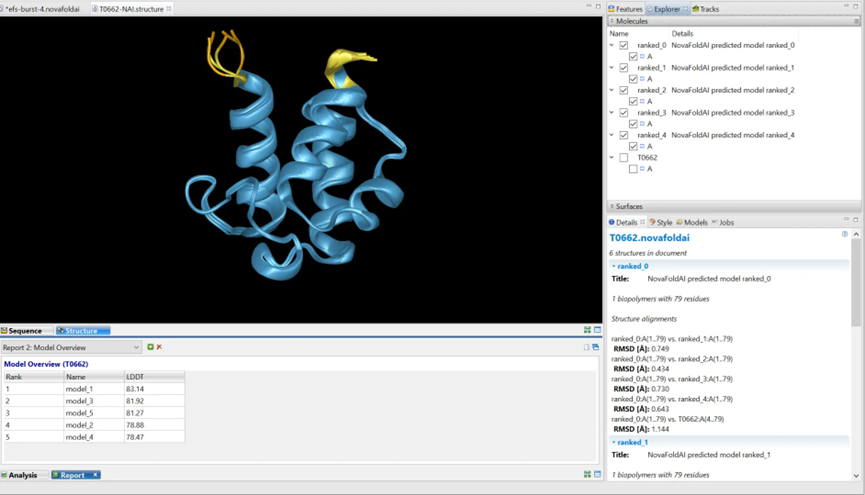Image resolution: width=865 pixels, height=495 pixels.
Task: Uncheck chain A under ranked_2
Action: coord(633,101)
